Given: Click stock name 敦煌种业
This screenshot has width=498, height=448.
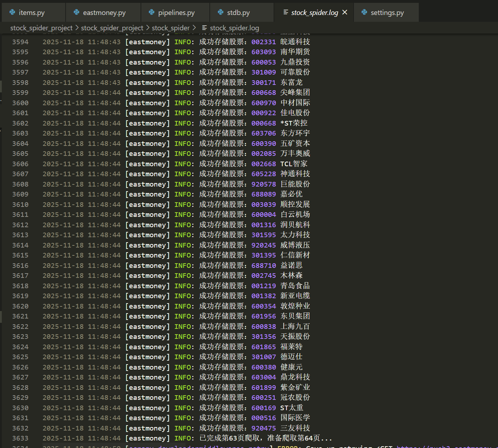Looking at the screenshot, I should (x=295, y=306).
